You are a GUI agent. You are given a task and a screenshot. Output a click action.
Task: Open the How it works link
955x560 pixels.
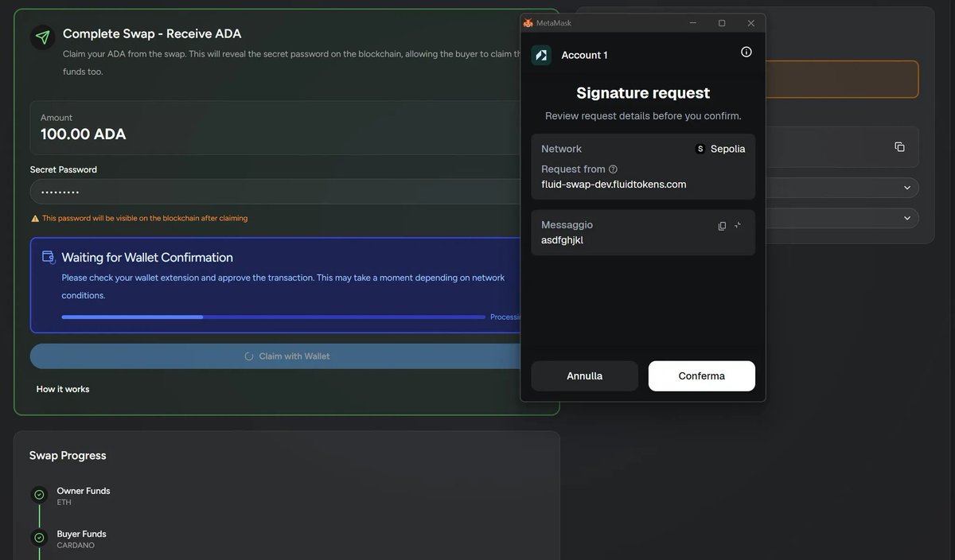click(x=61, y=389)
